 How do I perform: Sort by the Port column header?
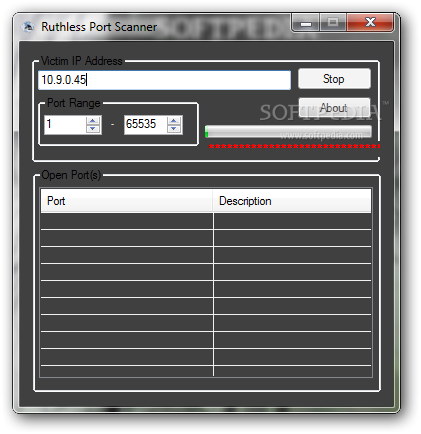point(127,201)
